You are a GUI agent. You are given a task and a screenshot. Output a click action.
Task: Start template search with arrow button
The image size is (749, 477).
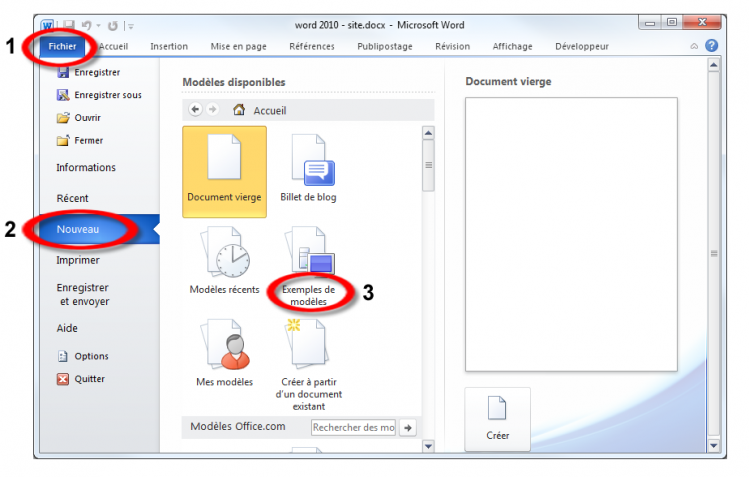click(407, 428)
